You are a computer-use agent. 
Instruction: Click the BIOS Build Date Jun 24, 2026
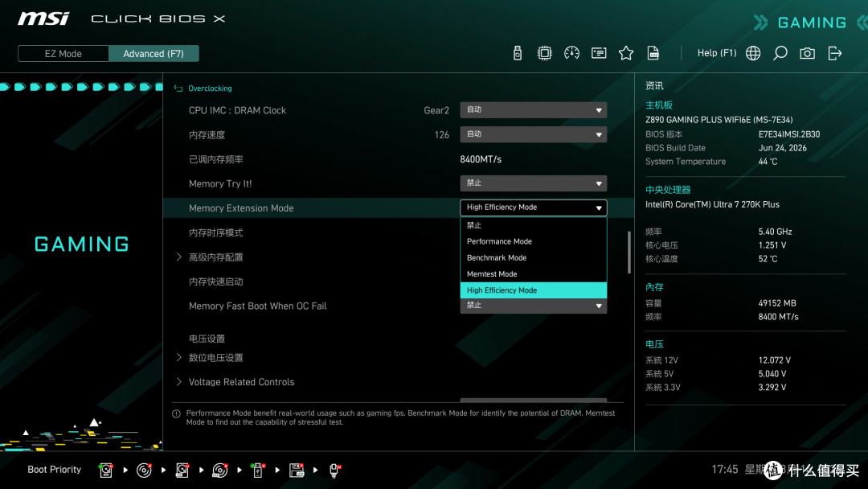pyautogui.click(x=782, y=148)
